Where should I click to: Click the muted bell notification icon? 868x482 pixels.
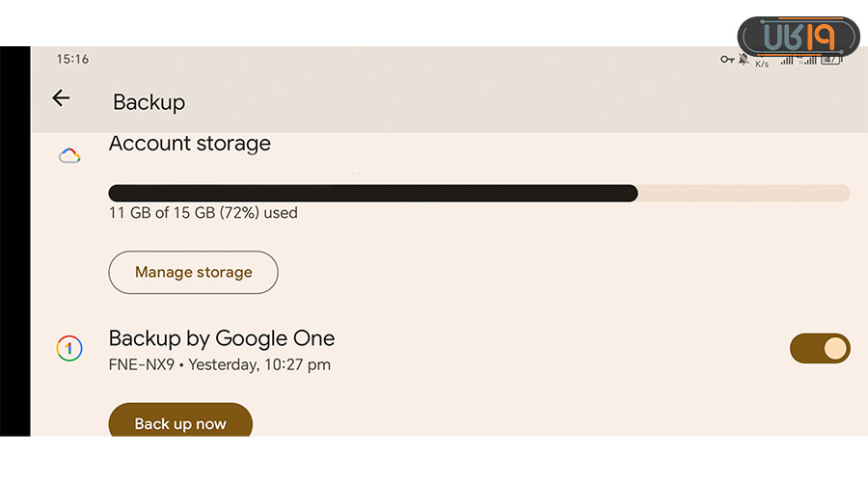coord(744,60)
